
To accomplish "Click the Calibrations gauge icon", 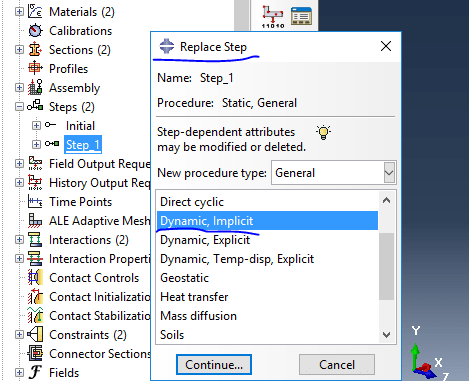I will pyautogui.click(x=35, y=31).
